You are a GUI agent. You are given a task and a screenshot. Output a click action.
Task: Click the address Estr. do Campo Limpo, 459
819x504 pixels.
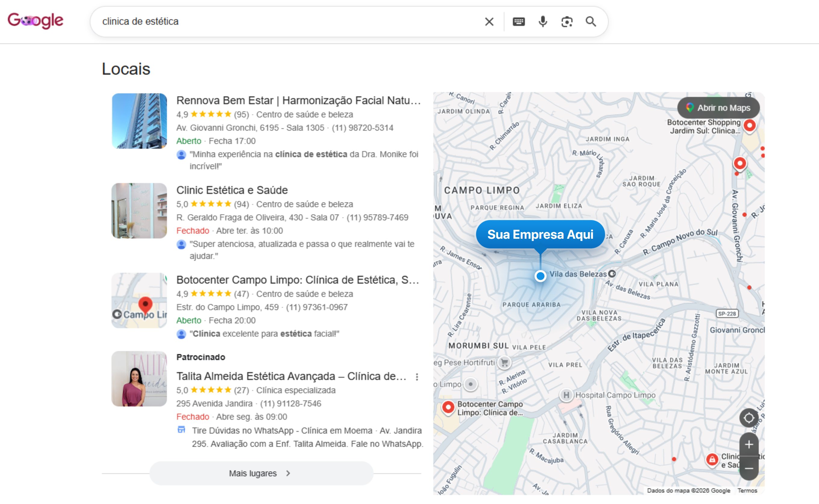(x=227, y=307)
